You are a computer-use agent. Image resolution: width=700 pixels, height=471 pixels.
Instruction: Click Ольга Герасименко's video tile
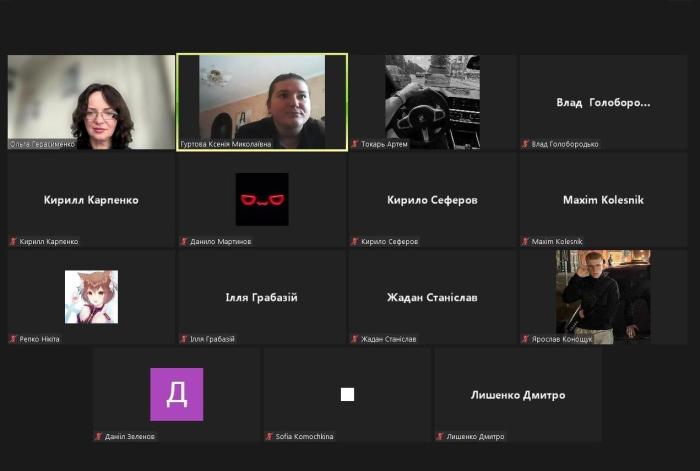pos(91,102)
